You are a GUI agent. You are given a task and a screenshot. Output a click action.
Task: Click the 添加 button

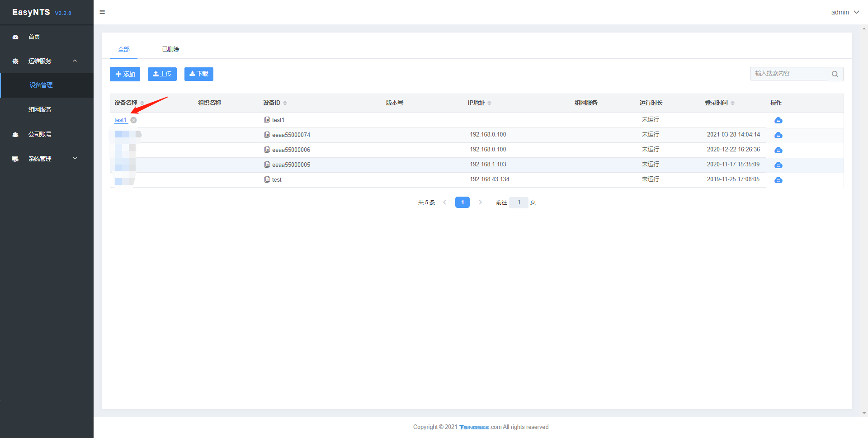(x=125, y=74)
